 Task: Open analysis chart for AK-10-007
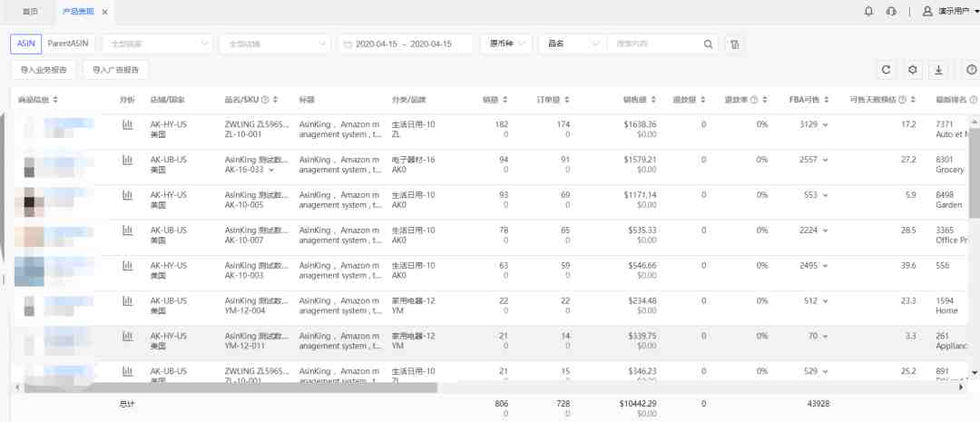(x=128, y=231)
